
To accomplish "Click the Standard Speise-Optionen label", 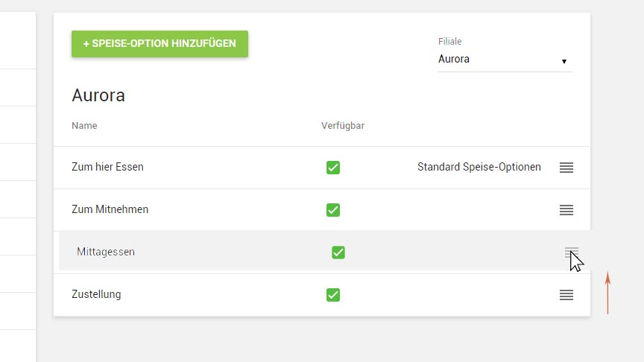I will click(x=479, y=168).
